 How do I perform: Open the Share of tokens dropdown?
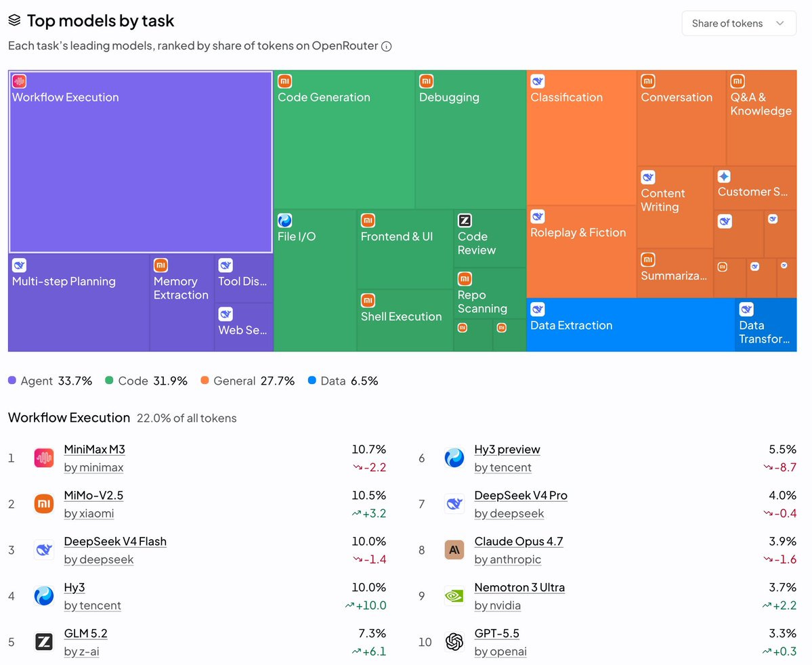pyautogui.click(x=738, y=23)
